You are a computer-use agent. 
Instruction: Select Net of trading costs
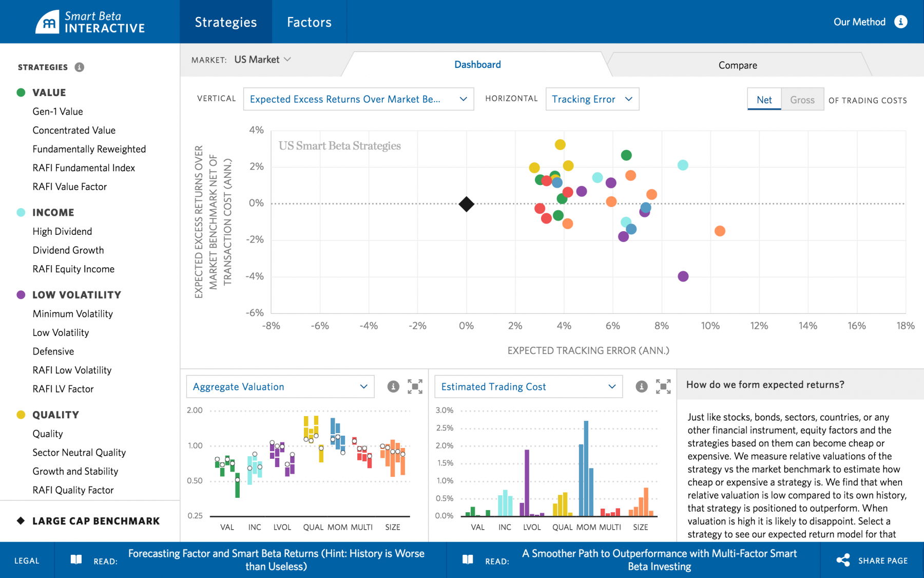(764, 99)
